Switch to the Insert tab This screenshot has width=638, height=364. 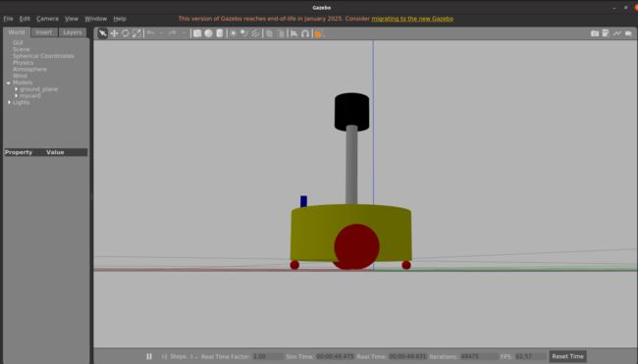point(44,32)
